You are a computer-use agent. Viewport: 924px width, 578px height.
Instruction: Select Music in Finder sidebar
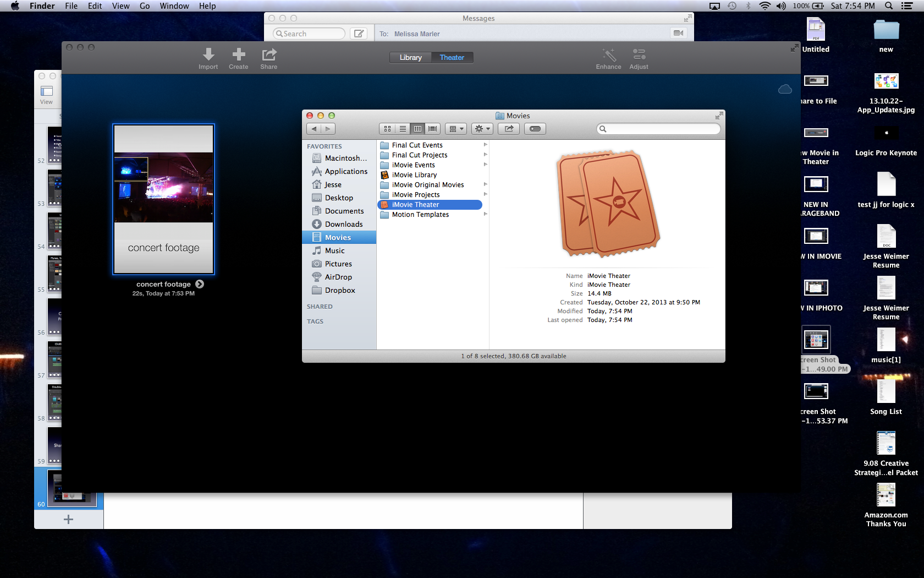(339, 250)
